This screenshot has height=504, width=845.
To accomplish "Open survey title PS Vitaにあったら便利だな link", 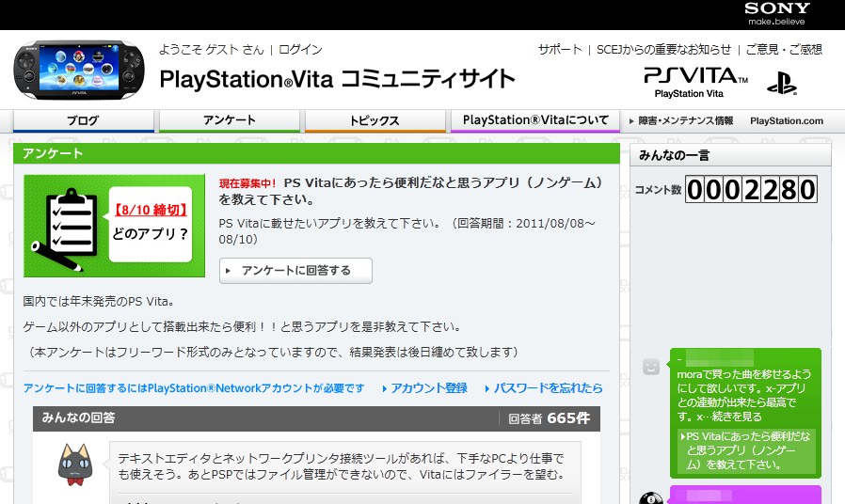I will tap(410, 191).
